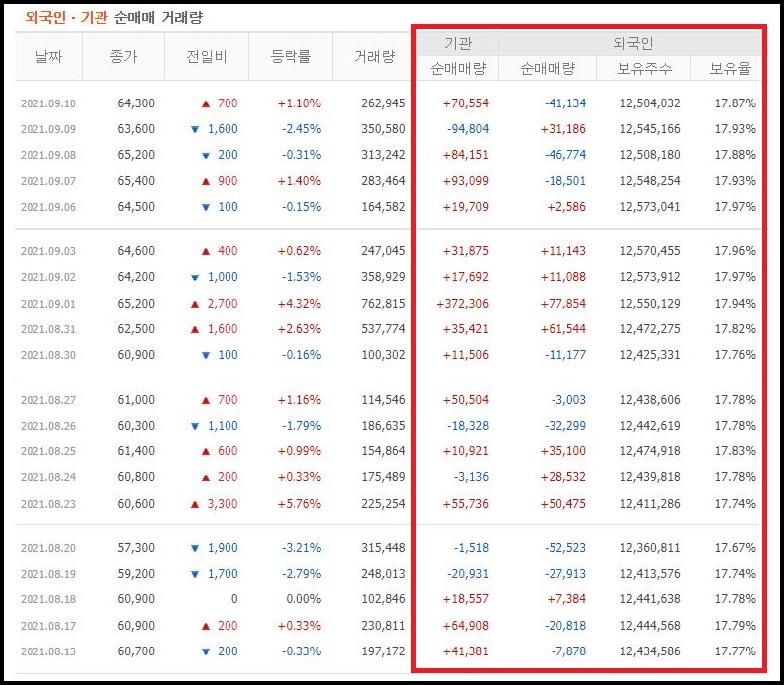784x685 pixels.
Task: Click the 보유율 column header
Action: tap(730, 69)
